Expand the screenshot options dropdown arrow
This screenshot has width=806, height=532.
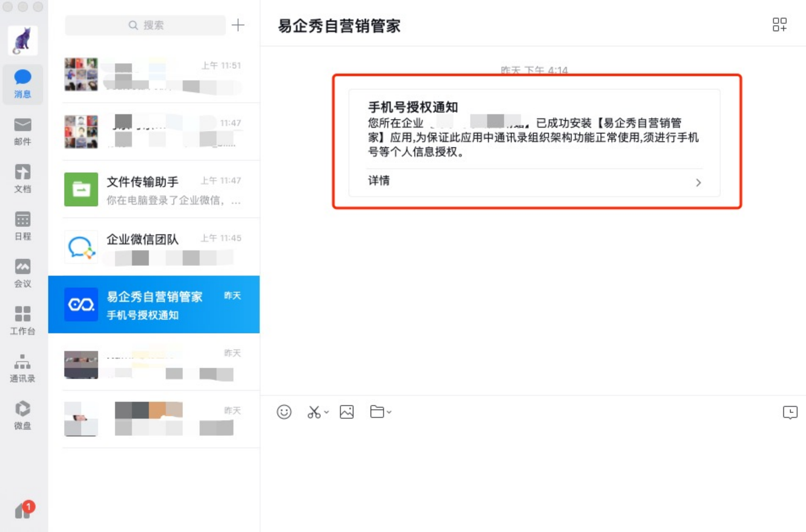(326, 412)
